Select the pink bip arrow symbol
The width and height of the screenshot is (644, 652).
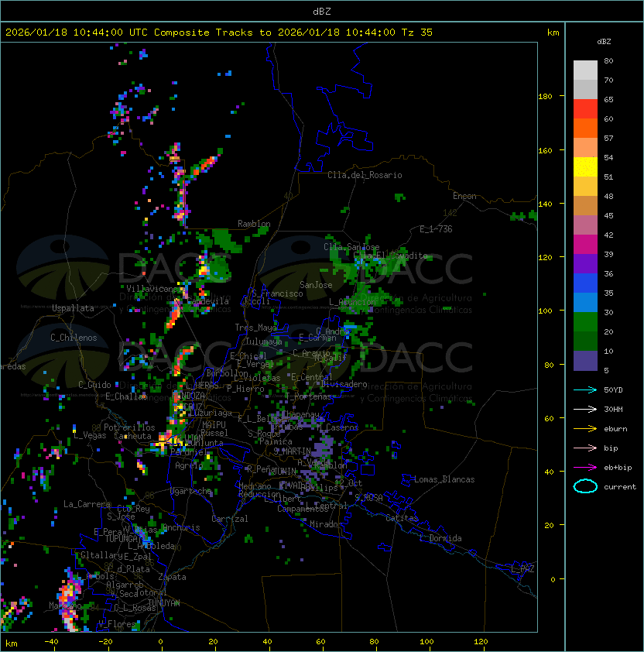585,448
